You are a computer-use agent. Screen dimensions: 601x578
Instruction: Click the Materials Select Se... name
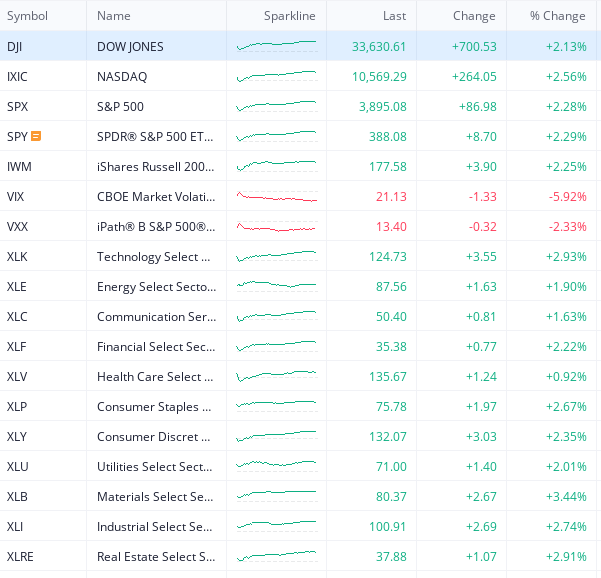pos(155,496)
